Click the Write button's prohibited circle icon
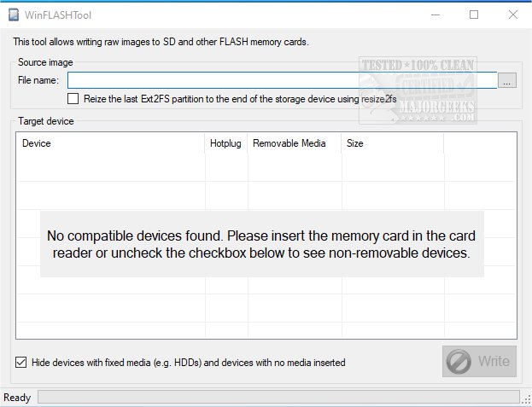The width and height of the screenshot is (532, 407). [x=459, y=362]
